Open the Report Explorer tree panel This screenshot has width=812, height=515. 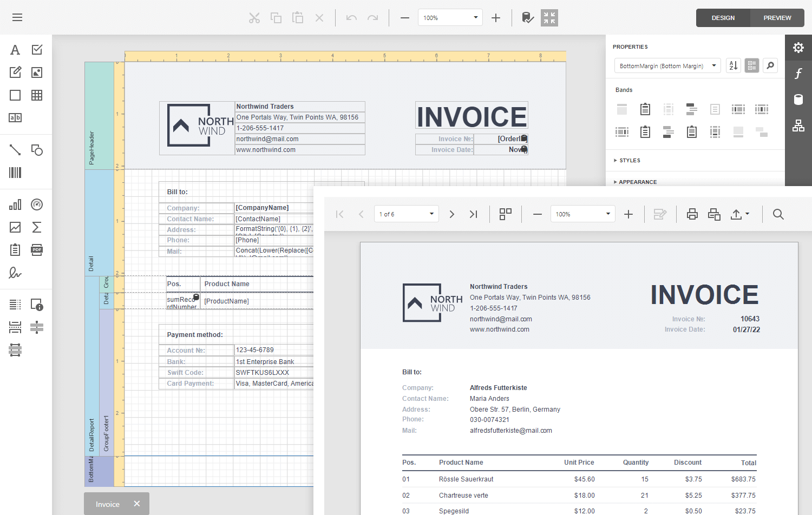798,126
